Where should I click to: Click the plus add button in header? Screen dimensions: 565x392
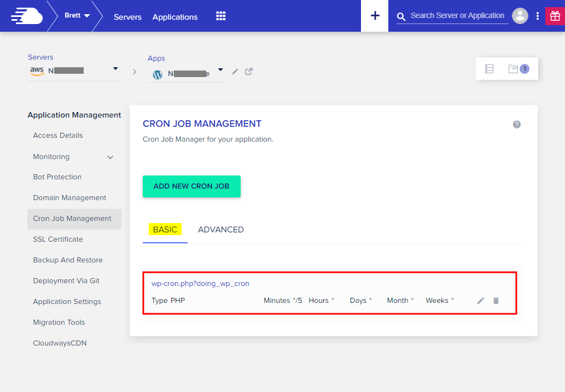tap(375, 16)
